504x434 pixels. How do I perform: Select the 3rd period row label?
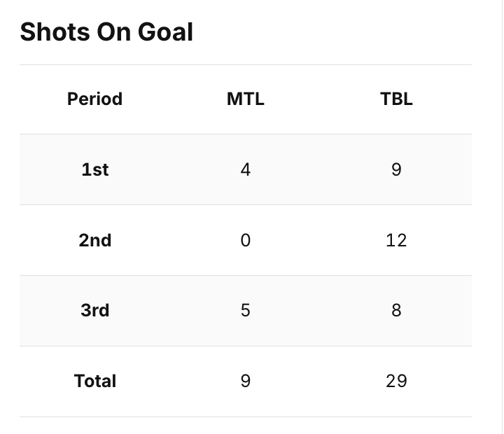94,311
